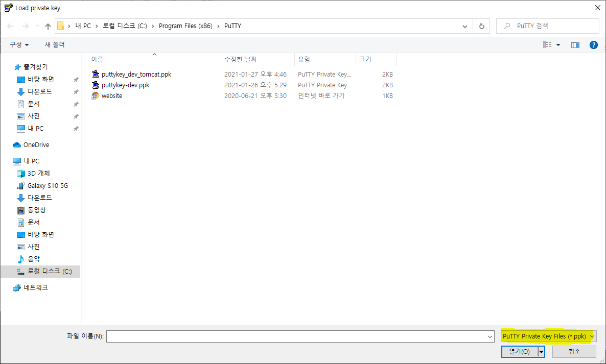Sort by 크기 column header
The image size is (606, 364).
(377, 59)
